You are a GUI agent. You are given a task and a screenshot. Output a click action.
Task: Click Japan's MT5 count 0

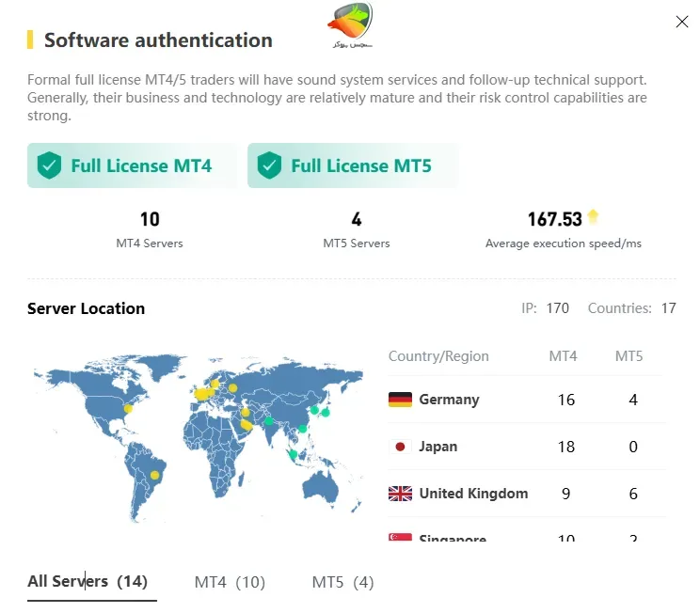point(633,447)
